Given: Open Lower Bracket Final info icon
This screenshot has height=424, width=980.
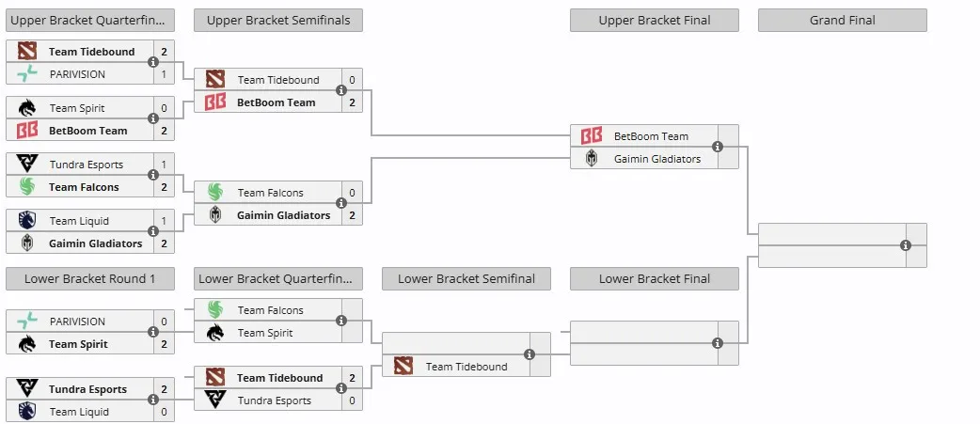Looking at the screenshot, I should [718, 343].
